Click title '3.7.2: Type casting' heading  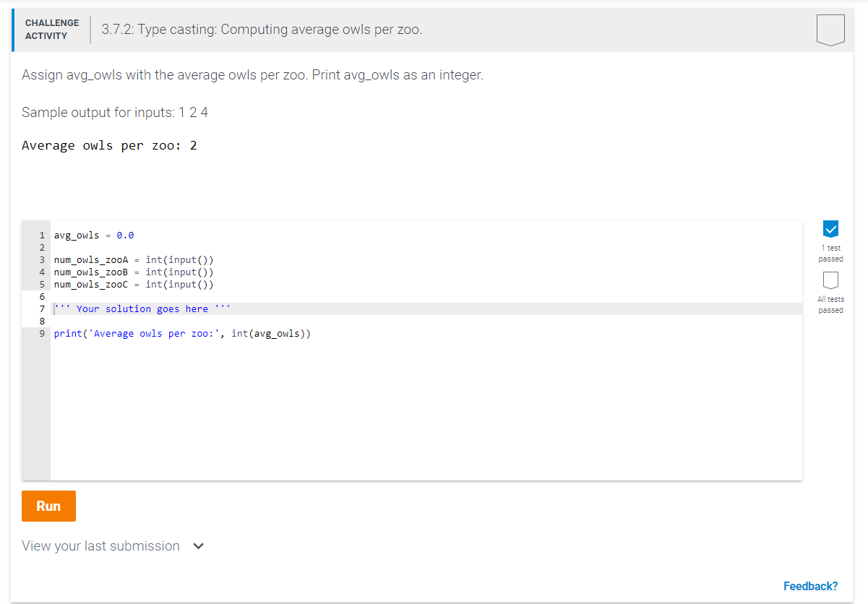coord(262,30)
